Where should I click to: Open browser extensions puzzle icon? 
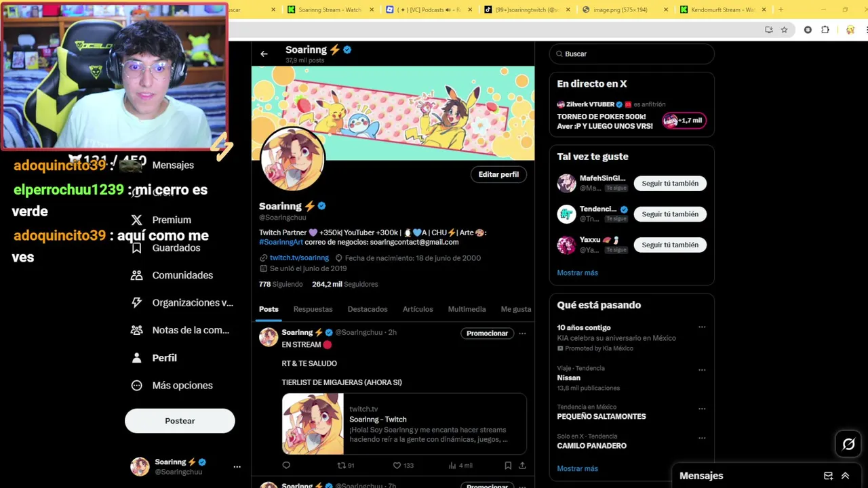pyautogui.click(x=825, y=30)
